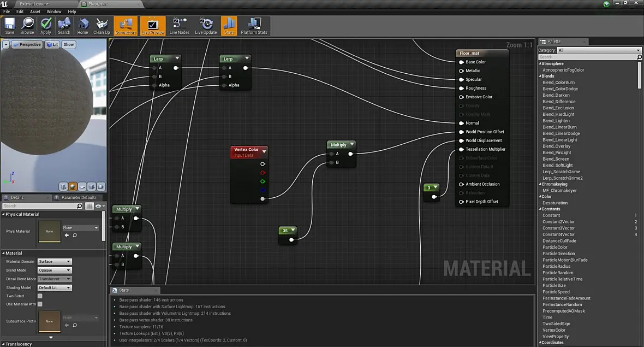Click the Phys Material thumbnail swatch
The height and width of the screenshot is (347, 644).
pyautogui.click(x=49, y=231)
